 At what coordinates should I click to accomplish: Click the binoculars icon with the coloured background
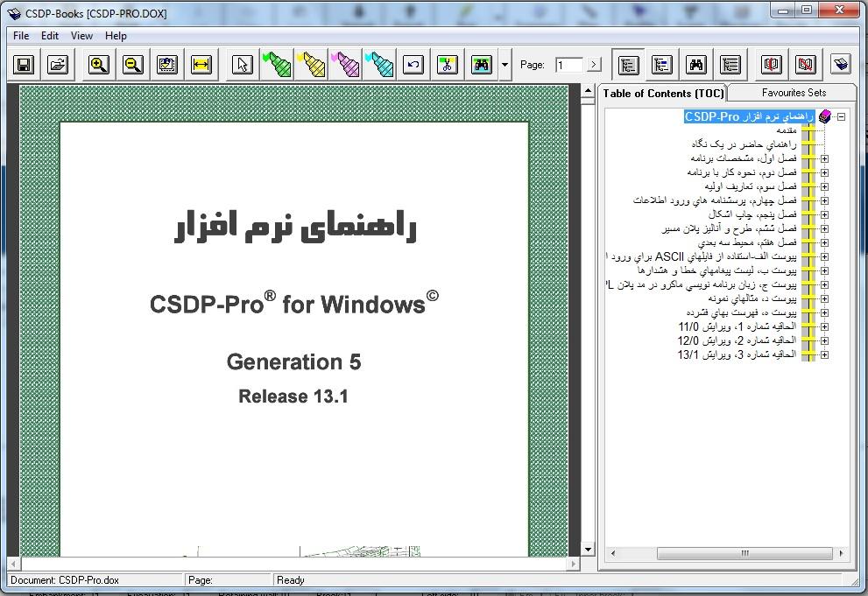[482, 66]
